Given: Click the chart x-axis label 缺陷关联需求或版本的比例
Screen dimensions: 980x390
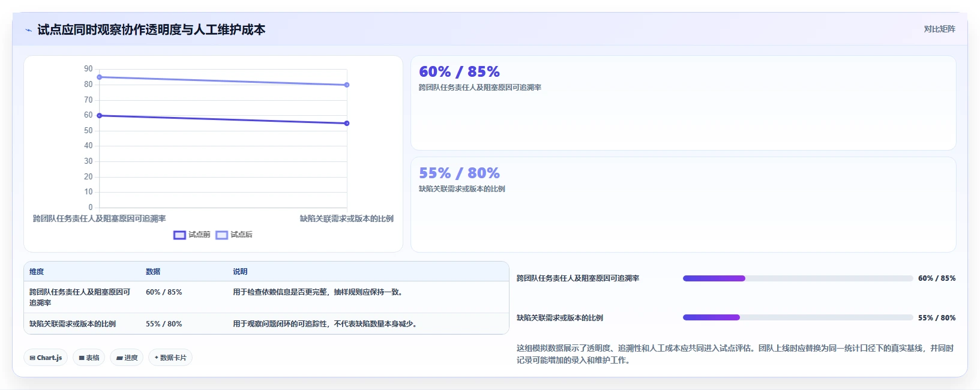Looking at the screenshot, I should 347,219.
